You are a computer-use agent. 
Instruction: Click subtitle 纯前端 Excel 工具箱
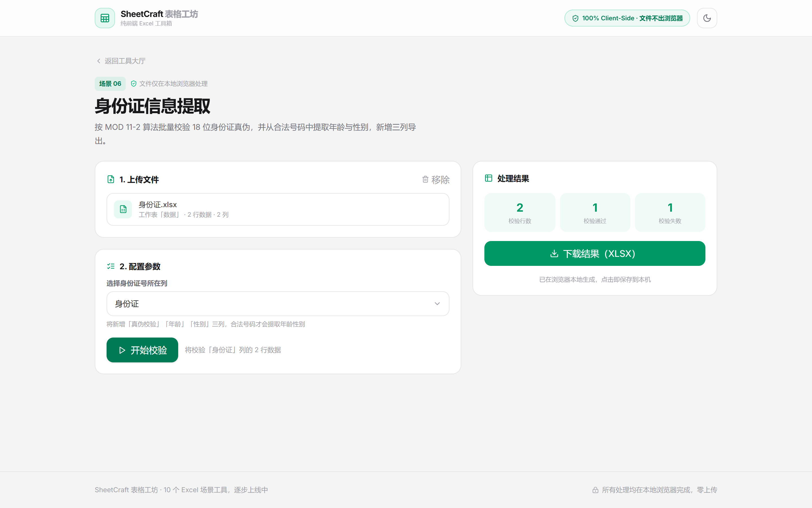pyautogui.click(x=146, y=23)
